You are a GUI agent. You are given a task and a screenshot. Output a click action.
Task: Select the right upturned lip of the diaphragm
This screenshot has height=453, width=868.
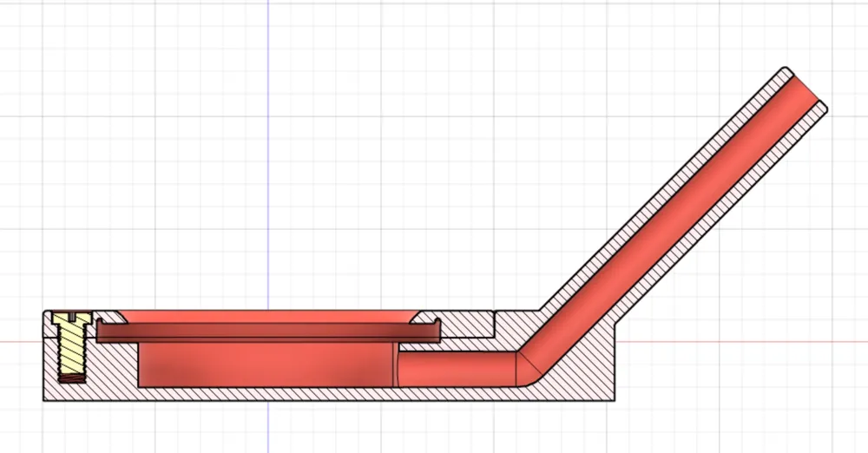(x=437, y=329)
